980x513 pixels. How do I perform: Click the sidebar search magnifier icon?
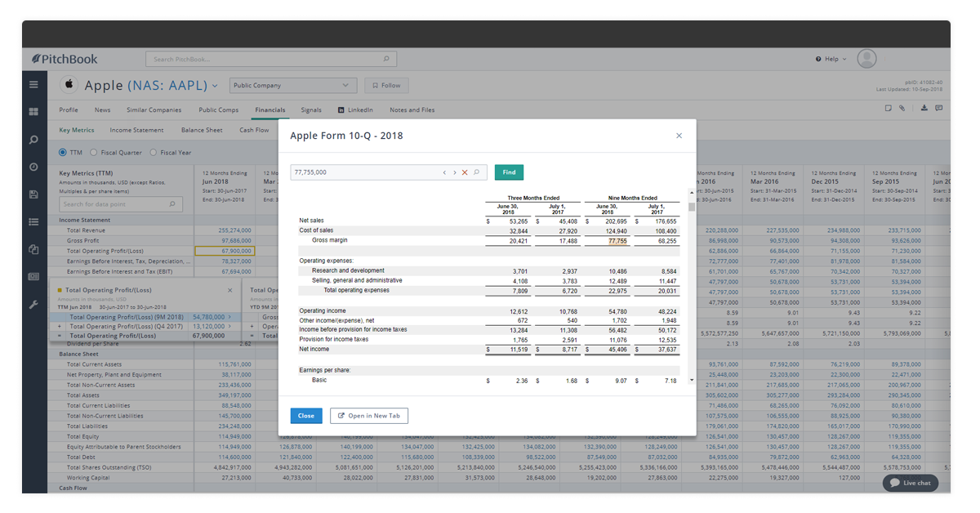pyautogui.click(x=33, y=140)
